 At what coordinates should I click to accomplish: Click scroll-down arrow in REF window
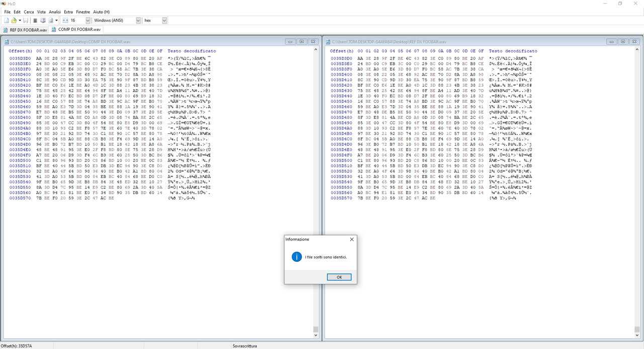click(x=637, y=334)
